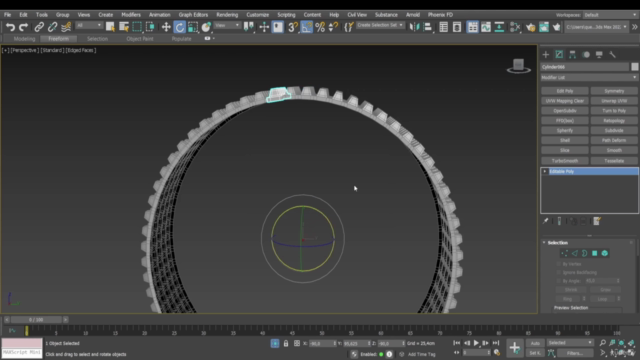This screenshot has width=640, height=360.
Task: Click Rectangular Selection Region icon
Action: click(x=137, y=27)
